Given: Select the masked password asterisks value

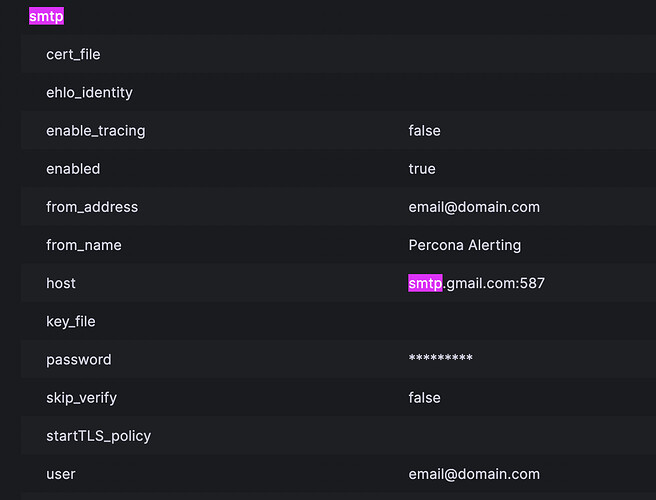Looking at the screenshot, I should pos(440,359).
